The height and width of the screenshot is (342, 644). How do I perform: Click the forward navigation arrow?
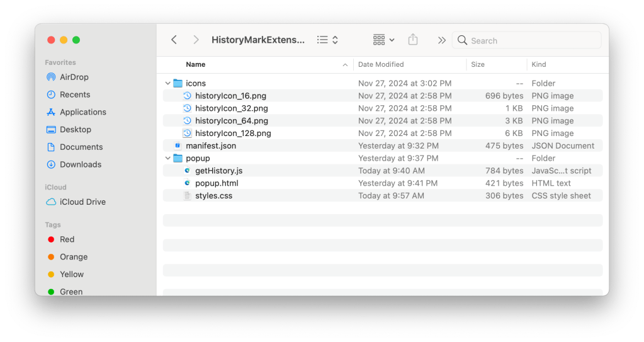pyautogui.click(x=196, y=40)
